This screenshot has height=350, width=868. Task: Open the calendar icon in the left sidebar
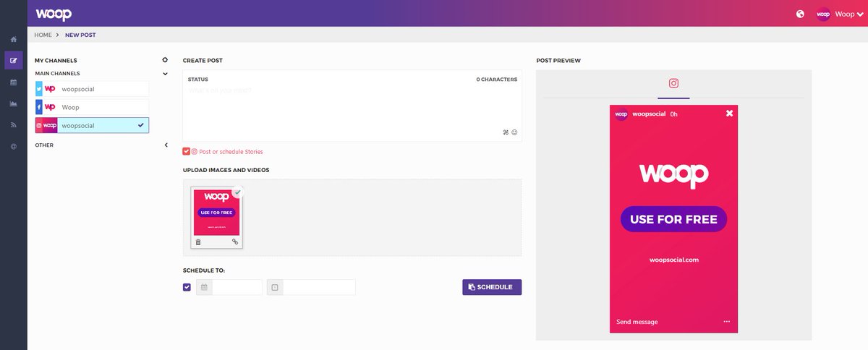(x=13, y=82)
